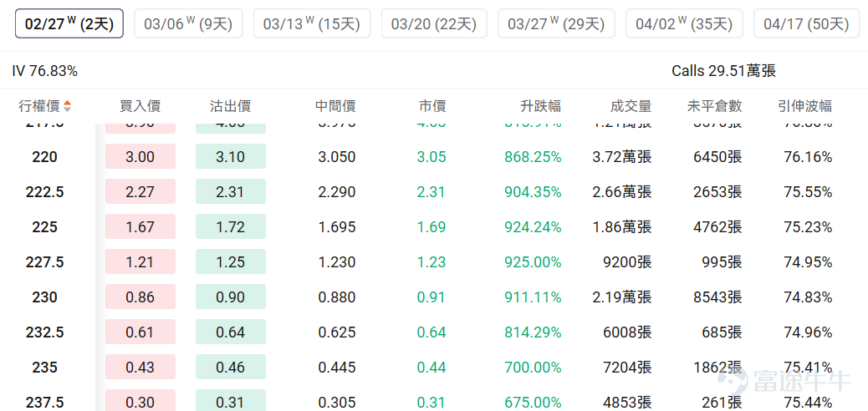Click the 904.35% change value

point(533,192)
